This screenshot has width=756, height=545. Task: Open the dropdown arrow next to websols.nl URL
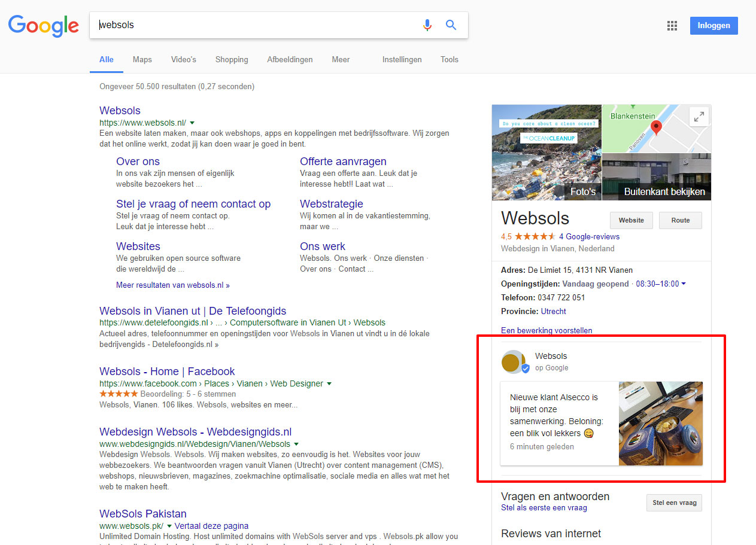pyautogui.click(x=192, y=123)
